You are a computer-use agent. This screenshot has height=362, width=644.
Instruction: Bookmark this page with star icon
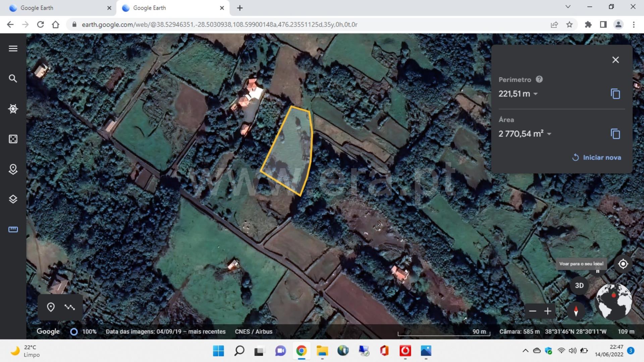click(570, 24)
